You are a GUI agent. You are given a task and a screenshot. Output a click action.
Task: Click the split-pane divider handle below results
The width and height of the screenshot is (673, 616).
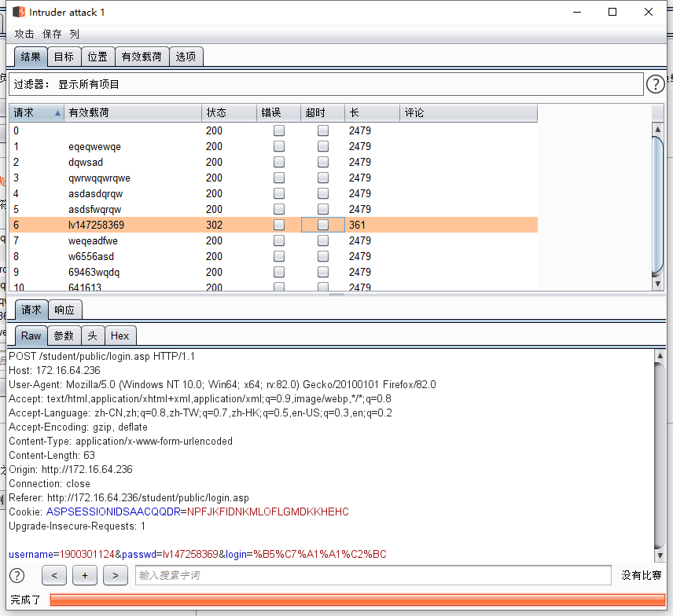pyautogui.click(x=336, y=295)
